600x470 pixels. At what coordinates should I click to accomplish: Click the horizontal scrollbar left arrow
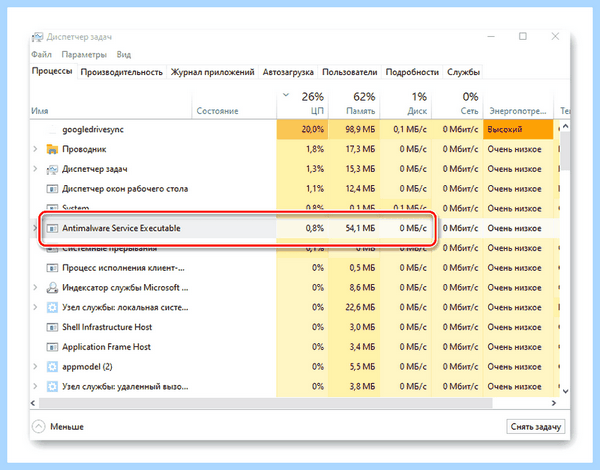point(33,403)
